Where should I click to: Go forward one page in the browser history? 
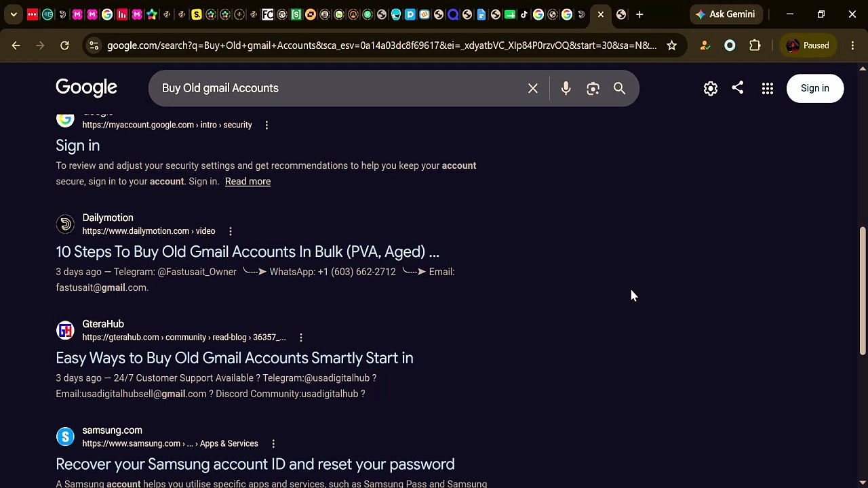[40, 45]
